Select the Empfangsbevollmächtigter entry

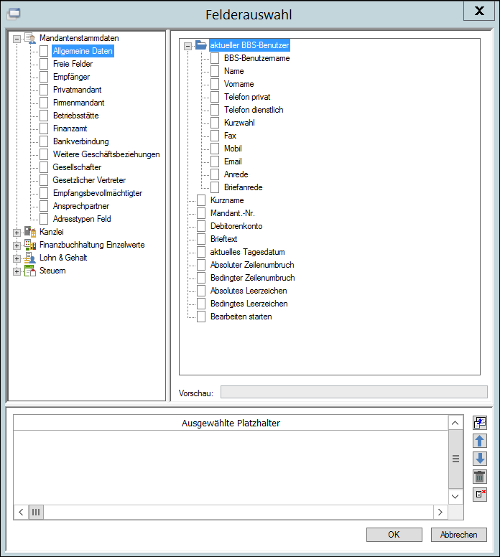pos(97,193)
